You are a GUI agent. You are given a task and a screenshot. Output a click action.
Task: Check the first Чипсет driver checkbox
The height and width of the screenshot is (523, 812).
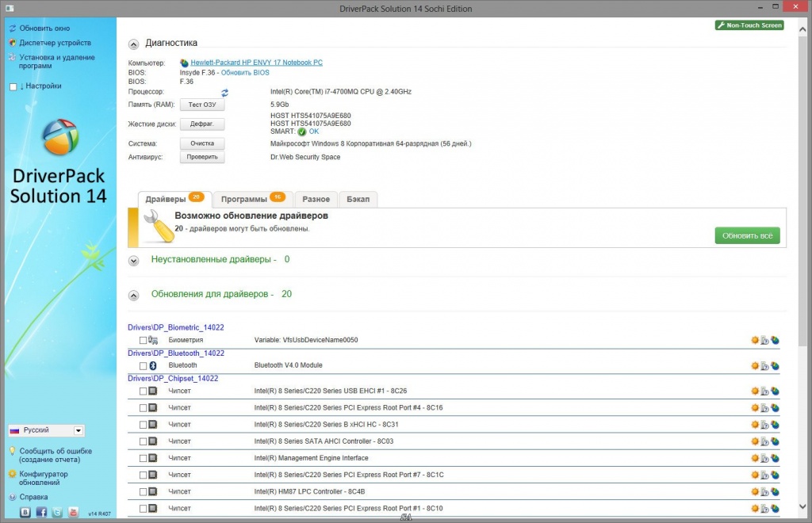click(x=141, y=391)
